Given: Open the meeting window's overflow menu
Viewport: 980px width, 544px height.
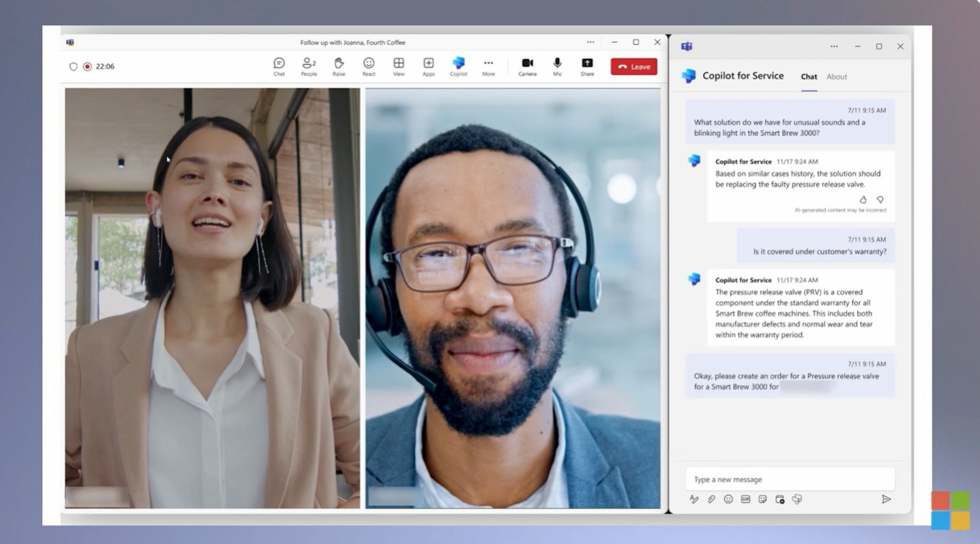Looking at the screenshot, I should [590, 42].
